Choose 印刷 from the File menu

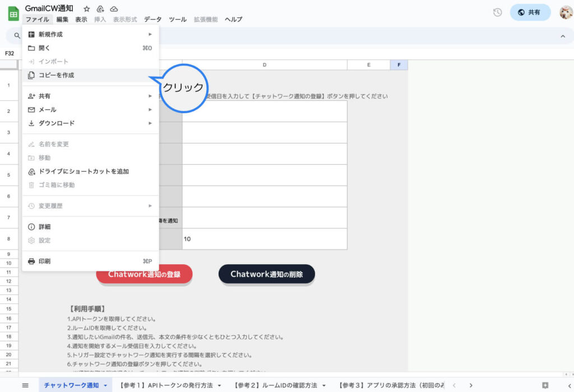[x=90, y=261]
